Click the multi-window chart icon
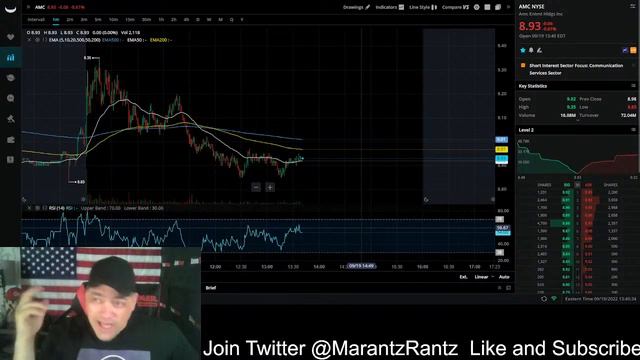Viewport: 640px width, 360px height. tap(498, 7)
